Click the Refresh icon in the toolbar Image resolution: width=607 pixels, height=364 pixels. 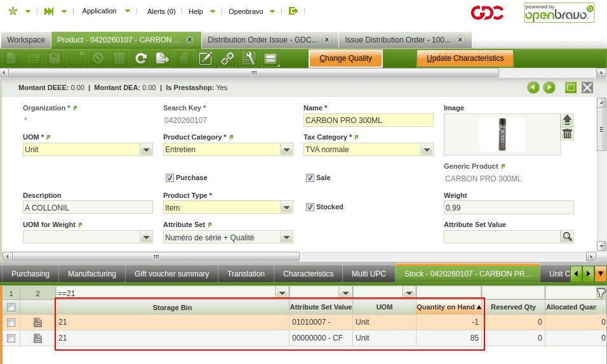point(141,59)
